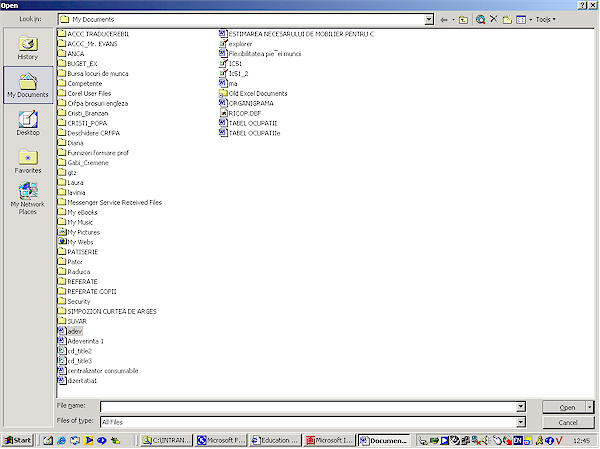Viewport: 600px width, 449px height.
Task: Open History in the places bar
Action: 28,48
